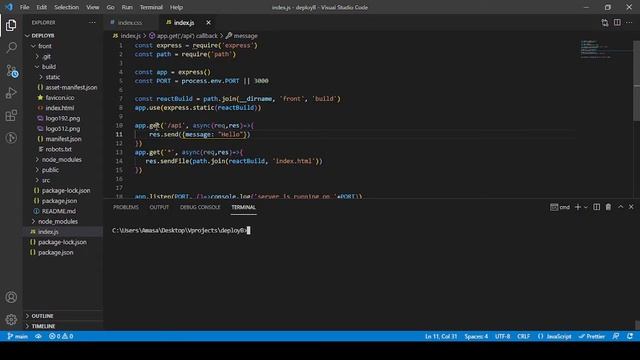
Task: Open README.md file
Action: (62, 211)
